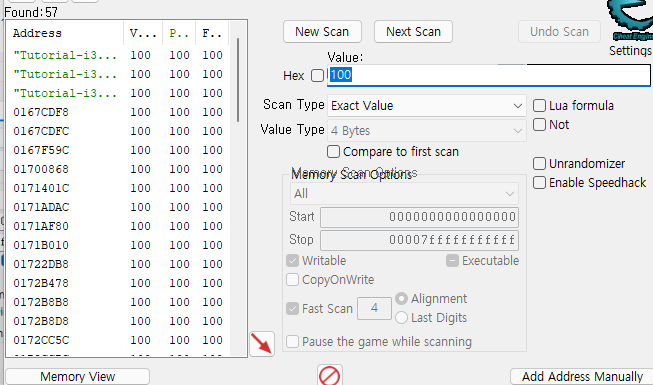The width and height of the screenshot is (653, 385).
Task: Click the Value input field
Action: pos(489,75)
